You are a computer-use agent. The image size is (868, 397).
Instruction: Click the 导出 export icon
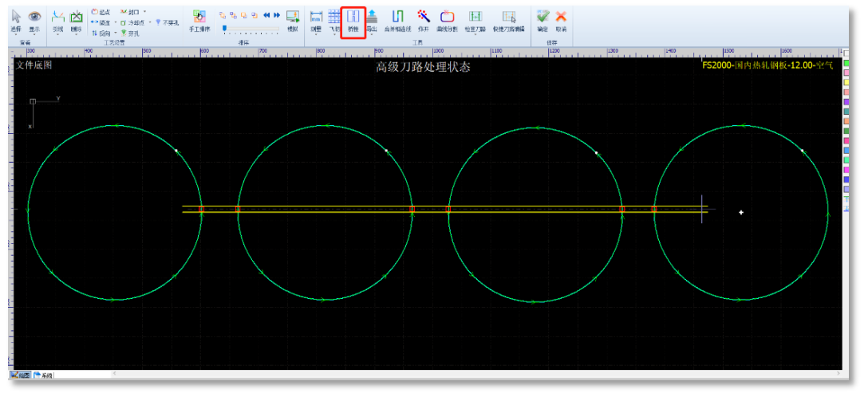(372, 16)
